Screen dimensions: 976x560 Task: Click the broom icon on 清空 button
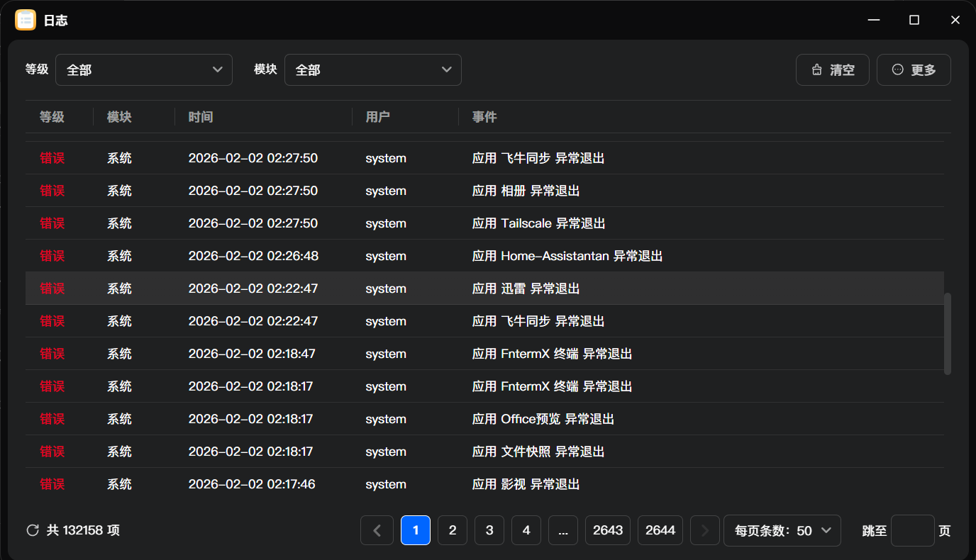click(x=817, y=70)
